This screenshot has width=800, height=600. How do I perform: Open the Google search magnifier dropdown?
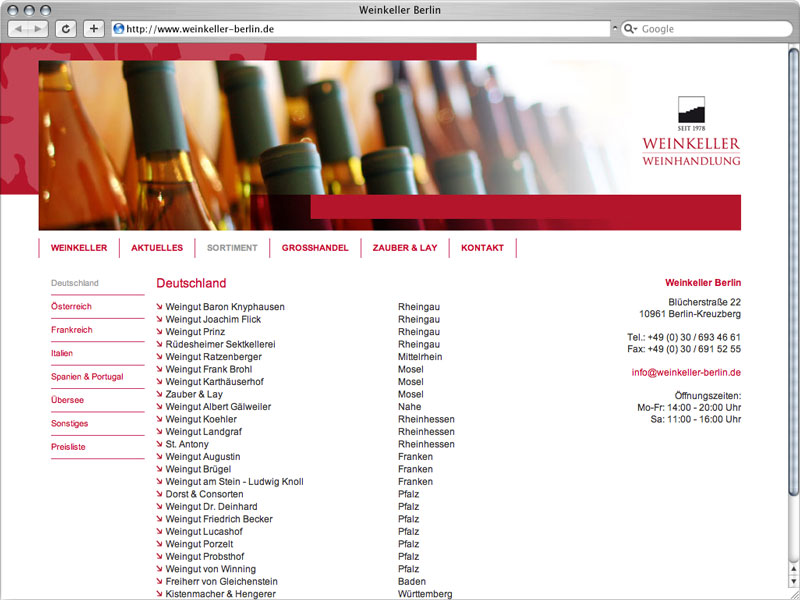(x=631, y=29)
